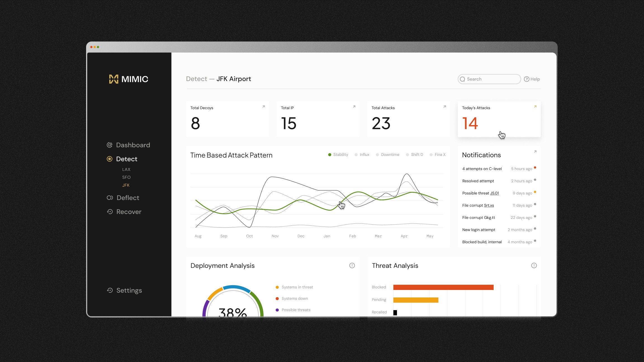Click the red Blocked threat bar
The width and height of the screenshot is (644, 362).
coord(443,287)
